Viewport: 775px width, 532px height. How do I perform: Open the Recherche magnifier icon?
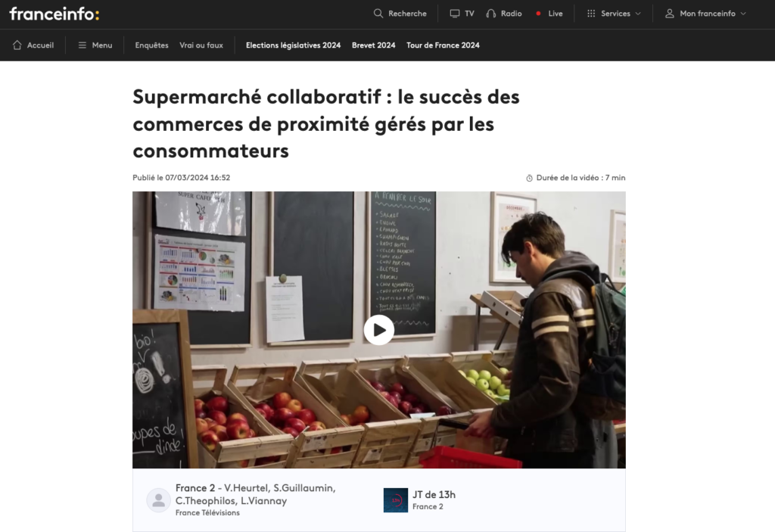click(378, 14)
